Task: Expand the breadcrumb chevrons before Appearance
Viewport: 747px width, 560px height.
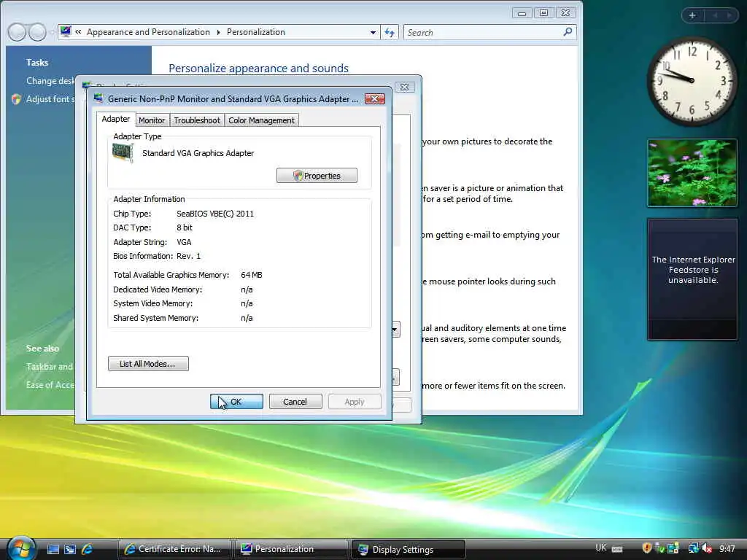Action: [x=78, y=32]
